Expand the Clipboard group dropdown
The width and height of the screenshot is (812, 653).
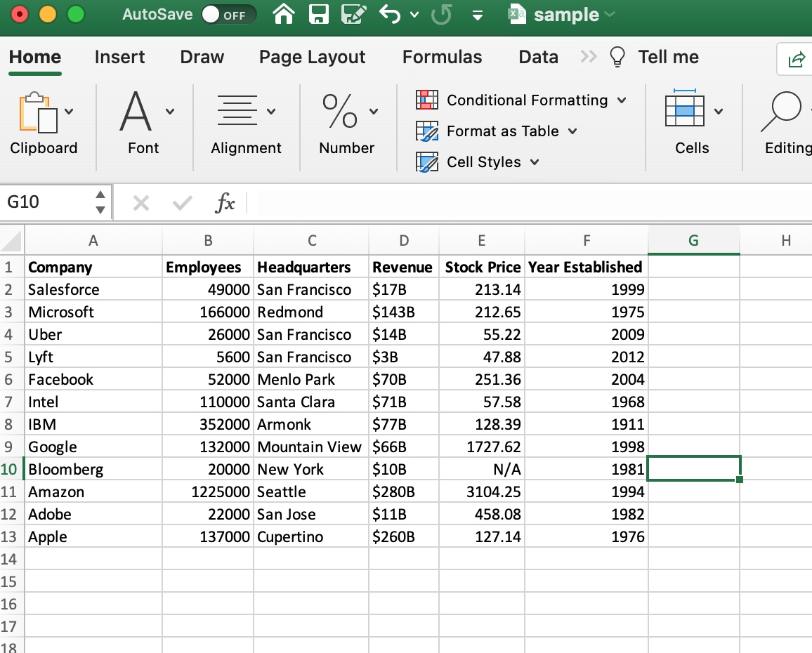pos(69,112)
